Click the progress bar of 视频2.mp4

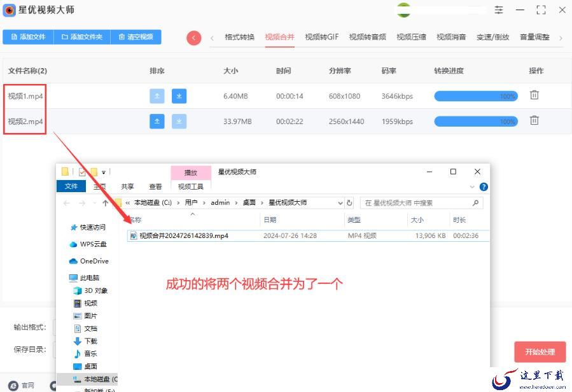click(x=476, y=121)
